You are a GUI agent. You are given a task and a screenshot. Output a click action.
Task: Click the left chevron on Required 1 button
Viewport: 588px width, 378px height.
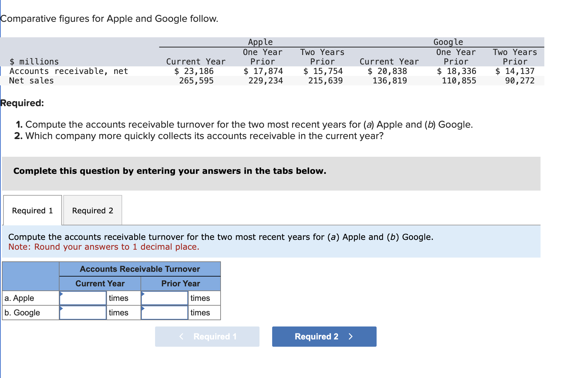tap(181, 337)
